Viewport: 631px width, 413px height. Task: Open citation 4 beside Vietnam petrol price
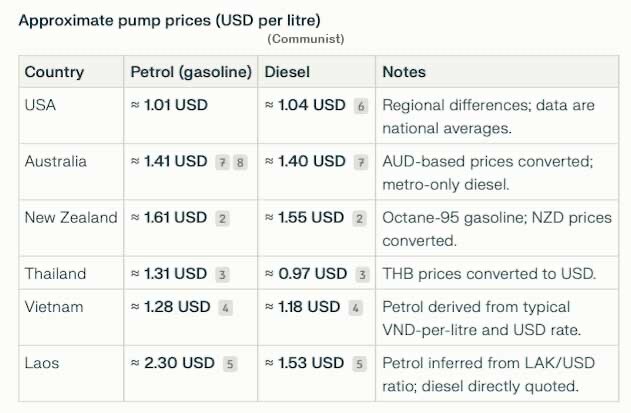pyautogui.click(x=225, y=308)
